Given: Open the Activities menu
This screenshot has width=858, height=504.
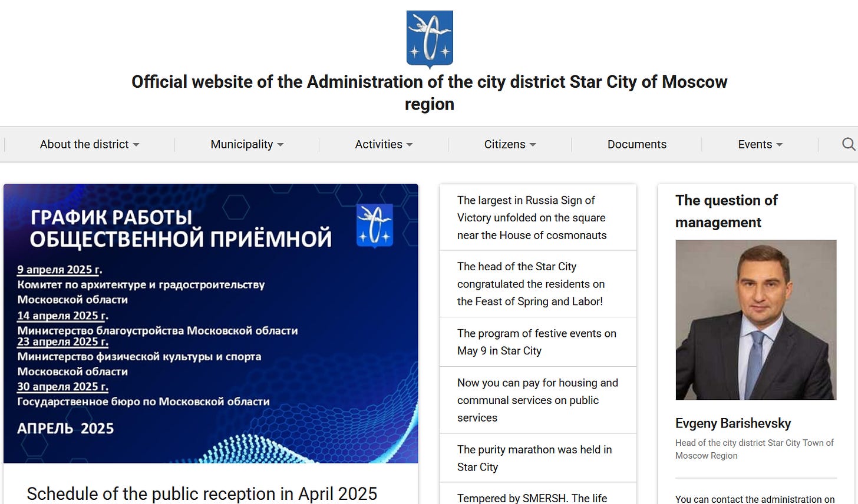Looking at the screenshot, I should (384, 144).
